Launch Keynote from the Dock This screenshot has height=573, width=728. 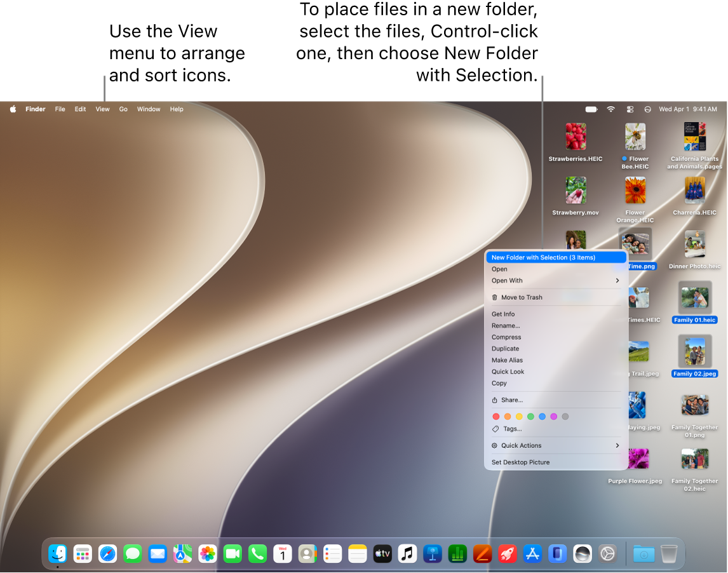click(x=432, y=553)
